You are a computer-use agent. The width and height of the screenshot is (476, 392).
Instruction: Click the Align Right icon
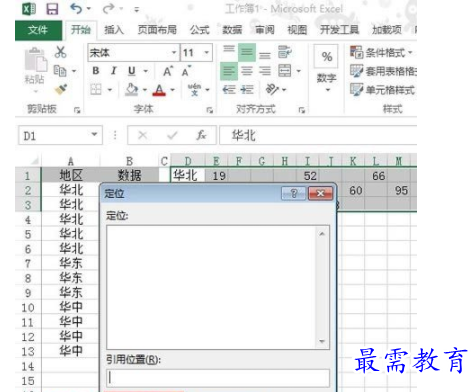(265, 71)
